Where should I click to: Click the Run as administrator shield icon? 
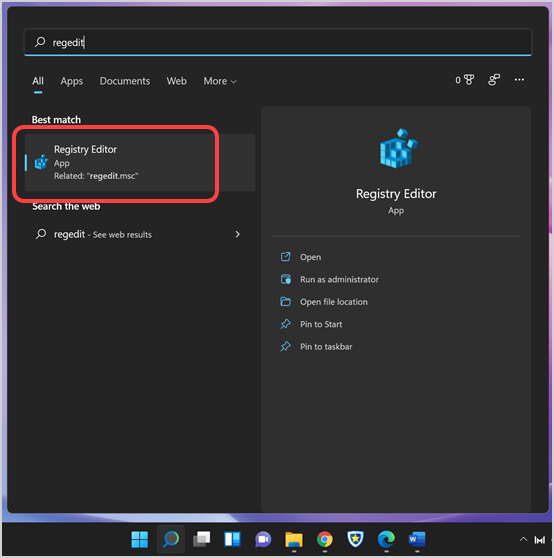(x=285, y=279)
